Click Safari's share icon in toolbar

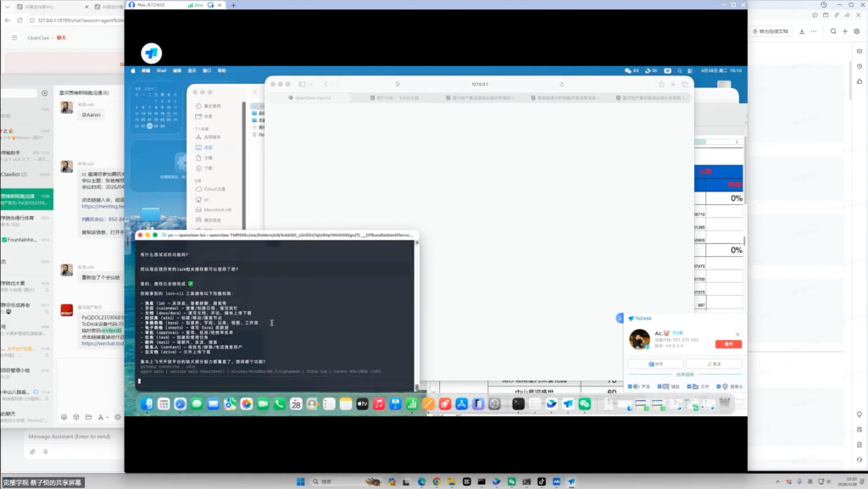[x=661, y=84]
